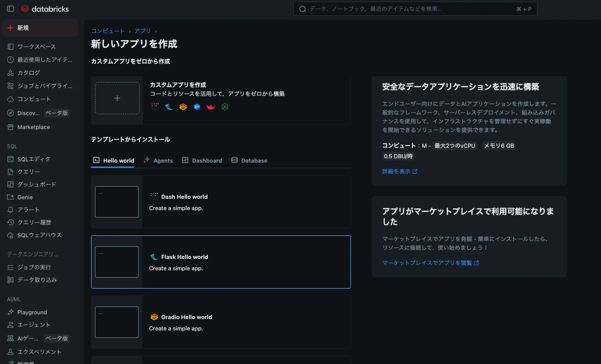Collapse the sidebar with the panel icon
601x364 pixels.
click(10, 9)
